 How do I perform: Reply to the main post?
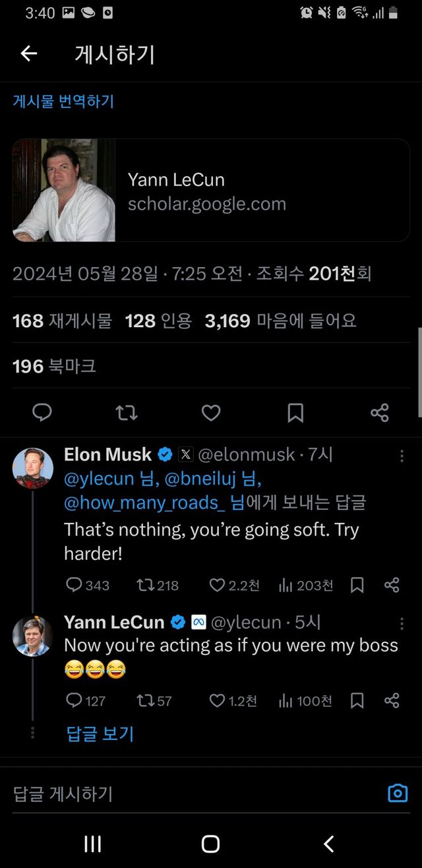[42, 413]
